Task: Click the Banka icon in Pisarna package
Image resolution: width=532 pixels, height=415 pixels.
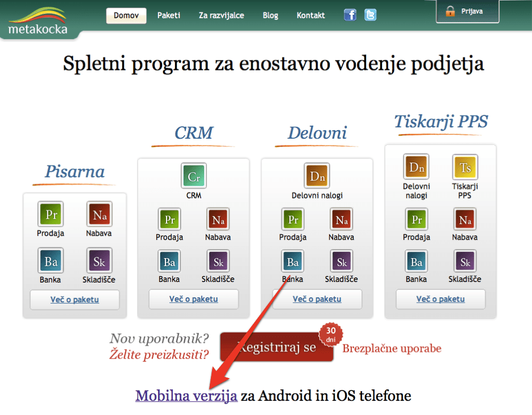Action: tap(51, 260)
